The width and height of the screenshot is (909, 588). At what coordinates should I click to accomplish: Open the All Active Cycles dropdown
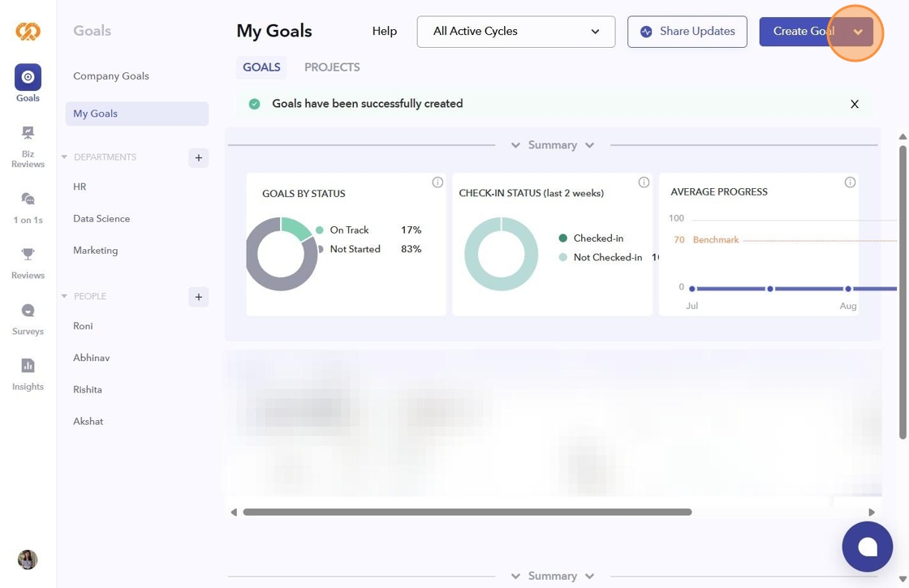coord(516,32)
